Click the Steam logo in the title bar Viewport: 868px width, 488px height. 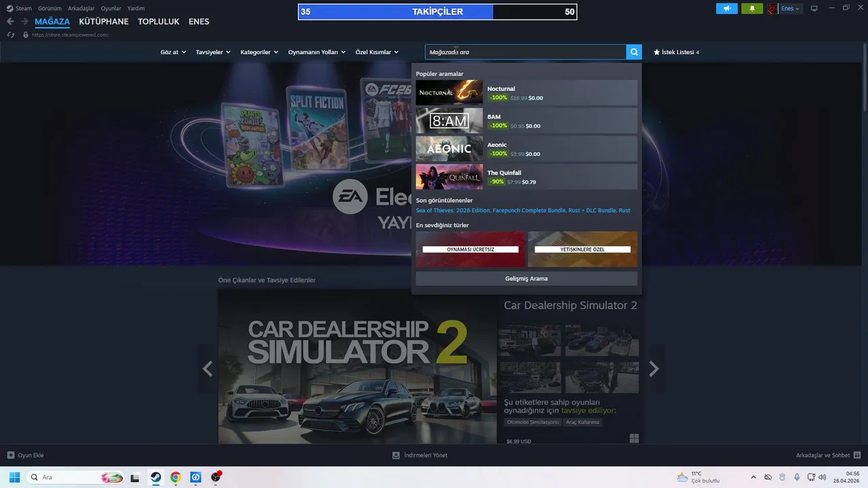pos(9,9)
